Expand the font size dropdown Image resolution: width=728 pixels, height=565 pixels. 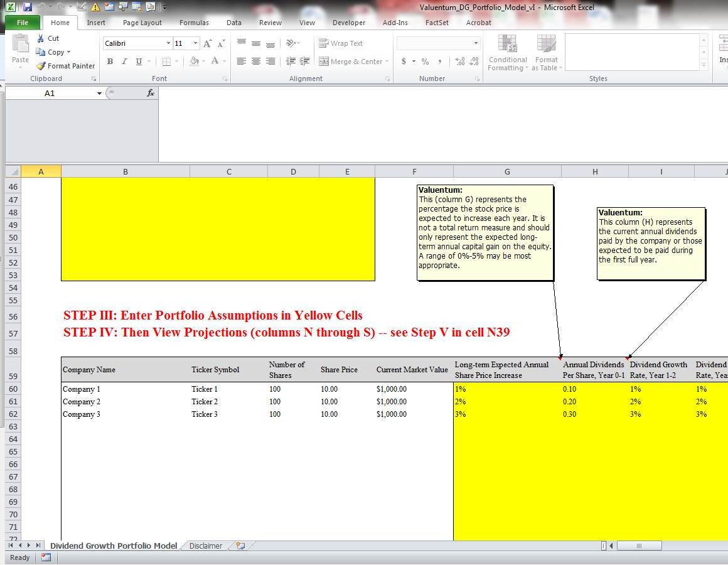tap(195, 43)
